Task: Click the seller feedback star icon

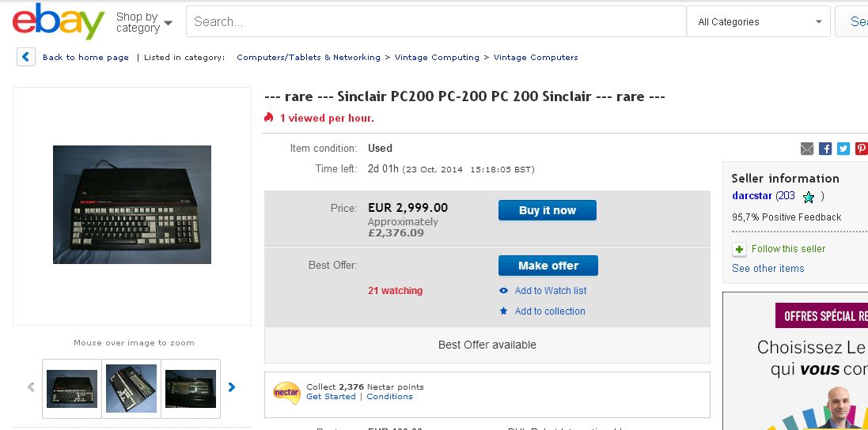Action: click(809, 197)
